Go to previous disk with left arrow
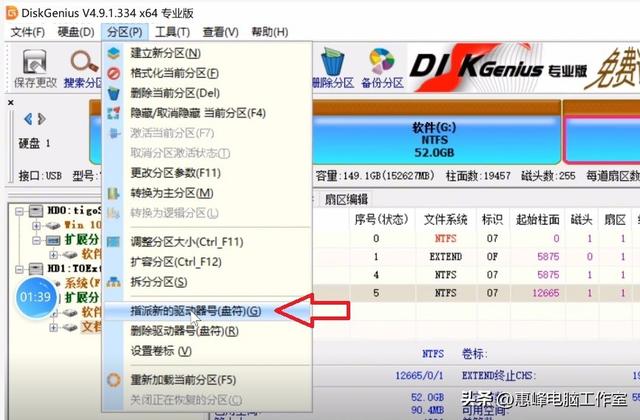This screenshot has width=640, height=420. click(28, 119)
